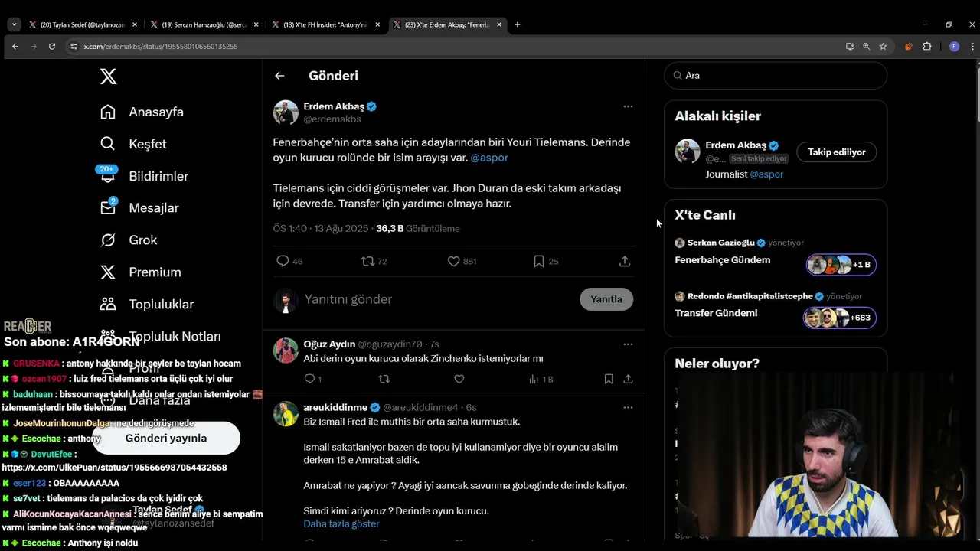The width and height of the screenshot is (980, 551).
Task: Like the post with 851 likes
Action: click(x=462, y=261)
